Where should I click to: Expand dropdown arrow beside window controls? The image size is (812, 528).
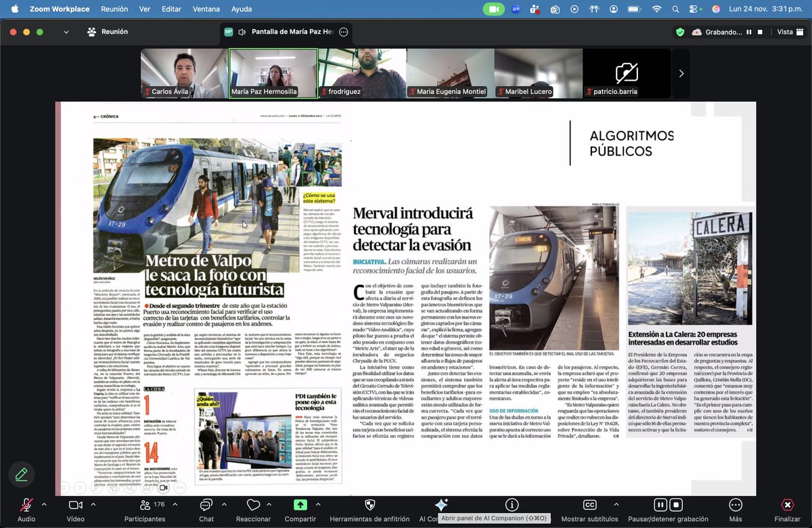pyautogui.click(x=66, y=32)
